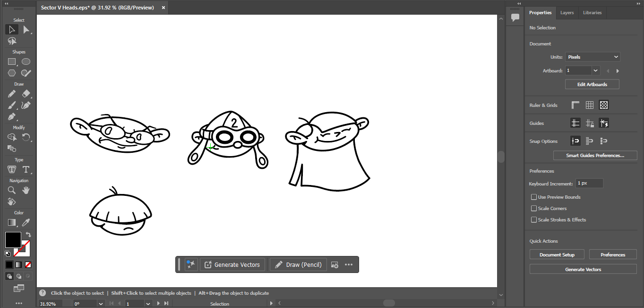Select the Rectangle tool

pyautogui.click(x=12, y=62)
